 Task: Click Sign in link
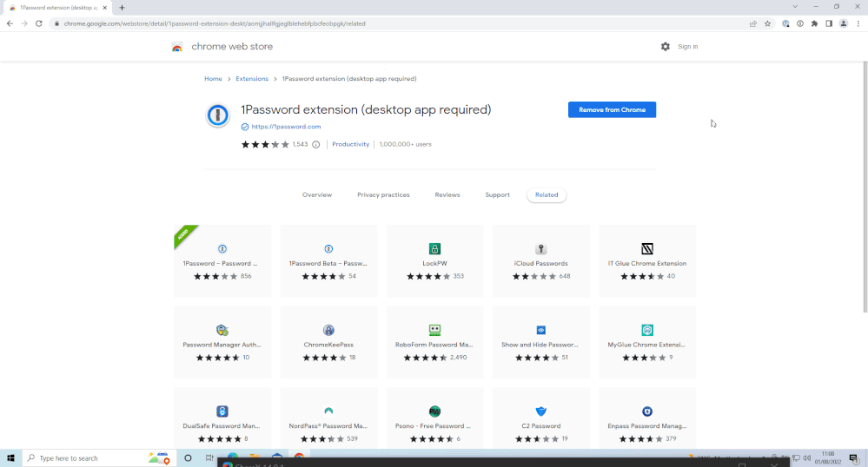tap(687, 47)
